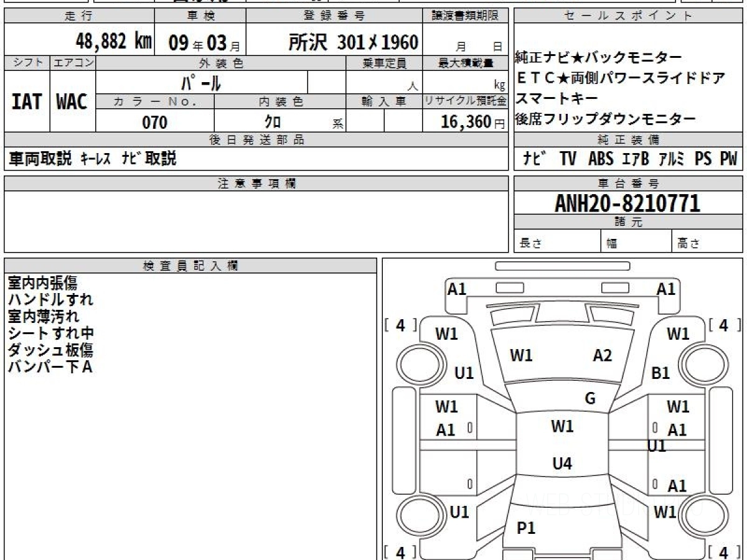
Task: Click the interior color クロ
Action: click(x=272, y=122)
